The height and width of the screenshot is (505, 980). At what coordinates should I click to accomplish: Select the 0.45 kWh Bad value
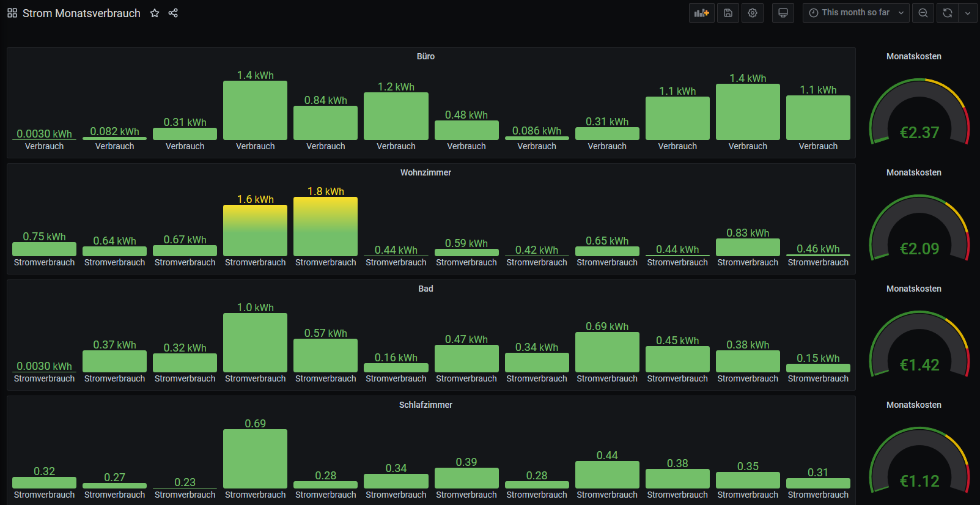(677, 341)
